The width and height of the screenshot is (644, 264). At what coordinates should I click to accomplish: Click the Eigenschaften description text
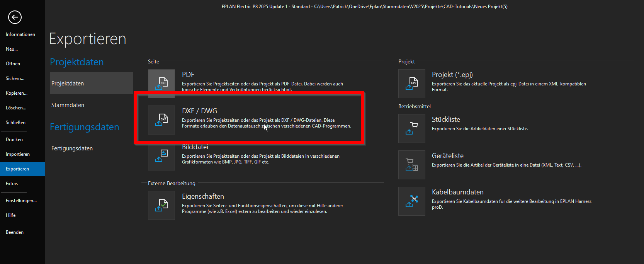[263, 208]
